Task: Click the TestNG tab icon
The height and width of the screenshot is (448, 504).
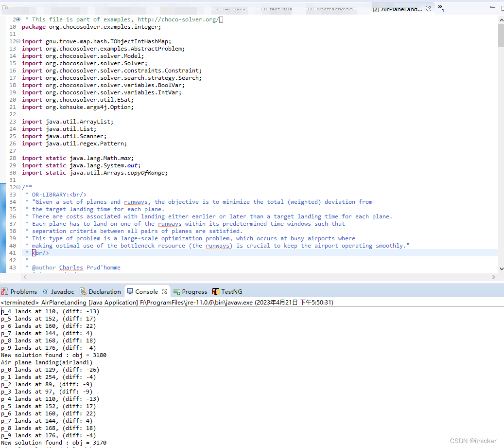Action: pos(215,291)
